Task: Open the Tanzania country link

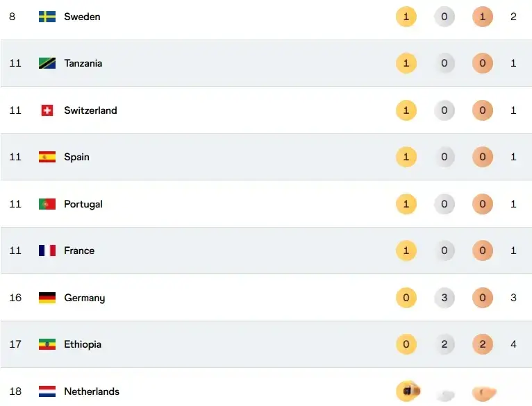Action: pyautogui.click(x=83, y=63)
